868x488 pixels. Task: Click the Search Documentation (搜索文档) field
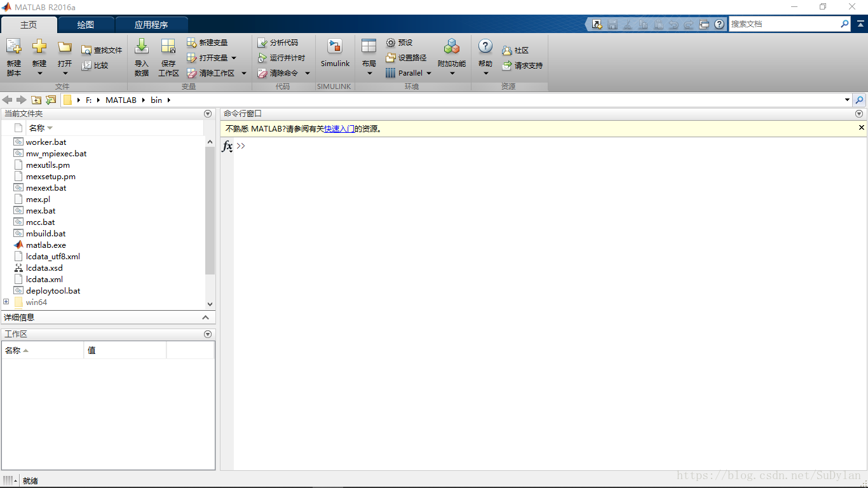(x=785, y=24)
